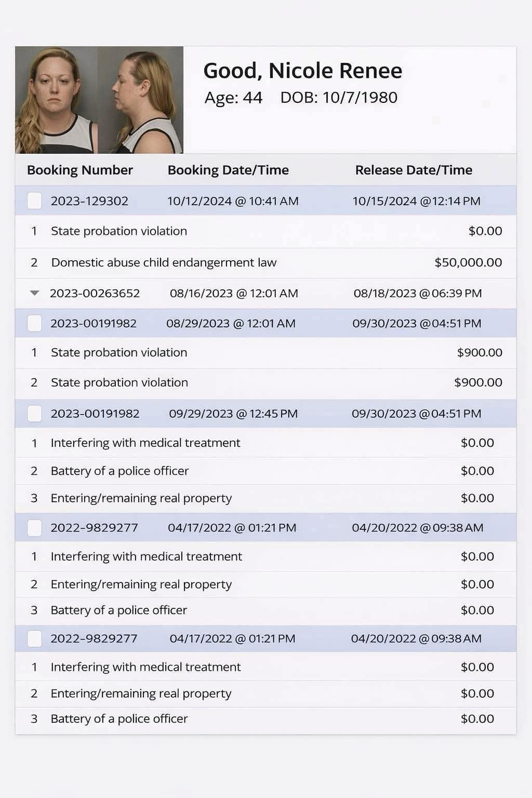Select the release time 10/15/2024 @12:14 PM
Screen dimensions: 532x798
(416, 201)
